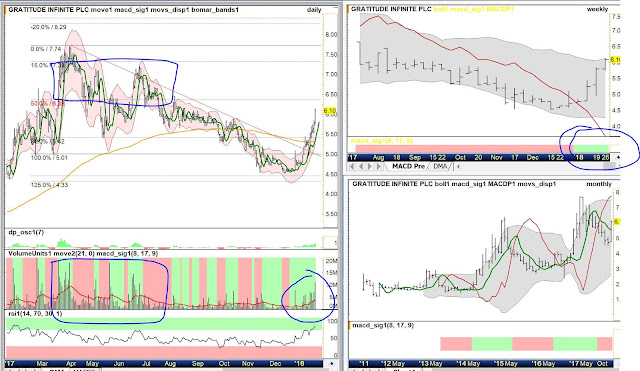
Task: Click 20M on the volume axis
Action: (x=331, y=261)
